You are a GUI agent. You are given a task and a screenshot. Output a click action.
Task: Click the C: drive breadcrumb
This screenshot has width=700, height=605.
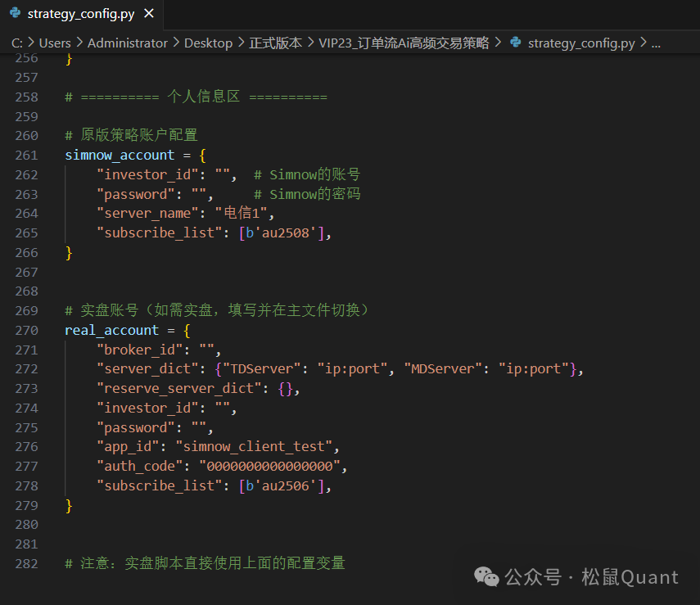tap(16, 43)
